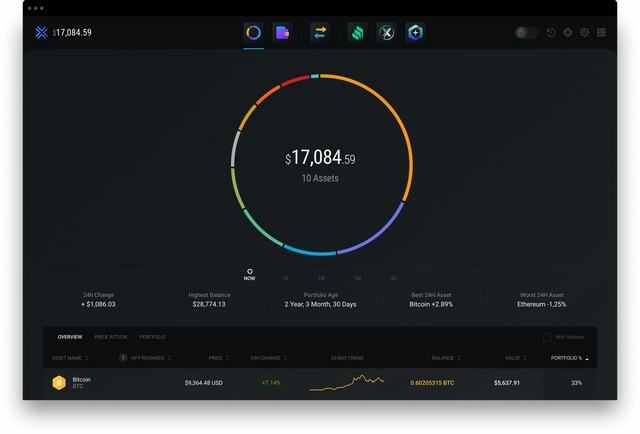Click Bitcoin's 33% portfolio share

click(576, 383)
